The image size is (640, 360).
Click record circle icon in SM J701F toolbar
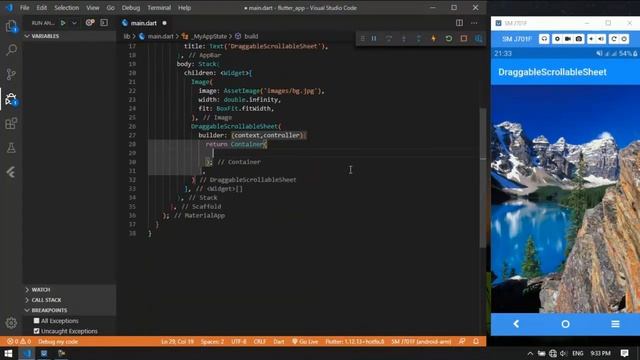pyautogui.click(x=557, y=39)
